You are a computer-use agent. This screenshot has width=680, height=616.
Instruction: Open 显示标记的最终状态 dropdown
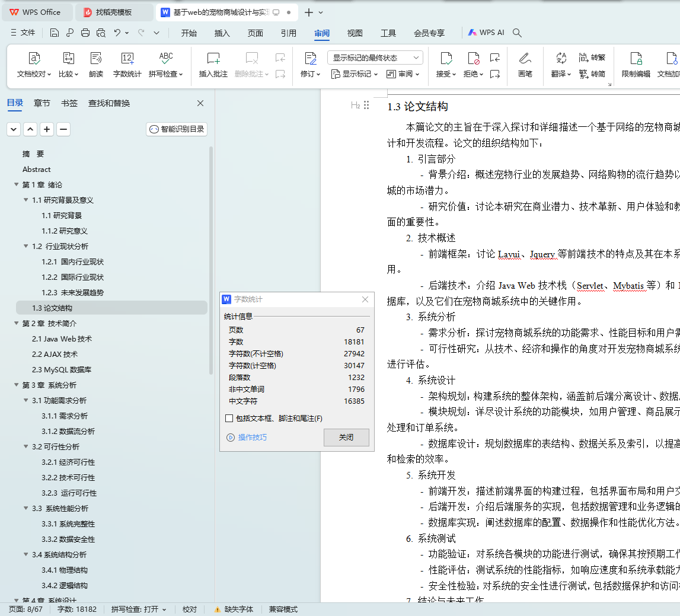tap(375, 58)
